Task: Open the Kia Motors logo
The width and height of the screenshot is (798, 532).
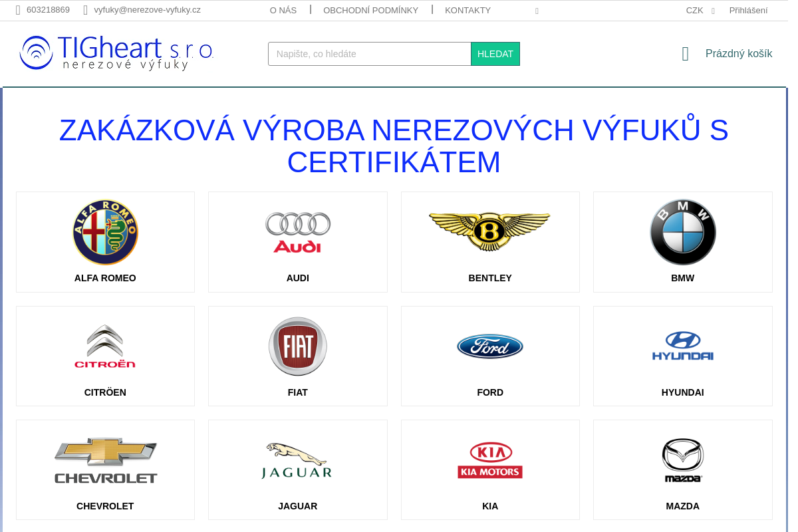Action: point(490,460)
